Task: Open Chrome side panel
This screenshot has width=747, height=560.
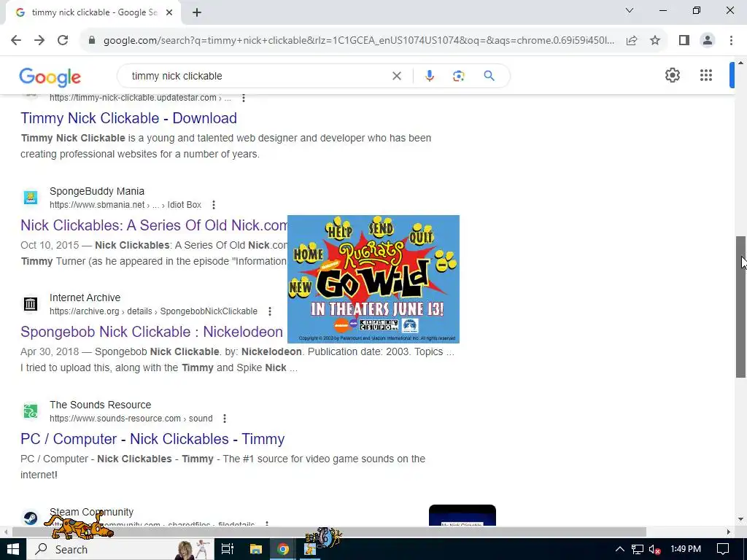Action: point(684,41)
